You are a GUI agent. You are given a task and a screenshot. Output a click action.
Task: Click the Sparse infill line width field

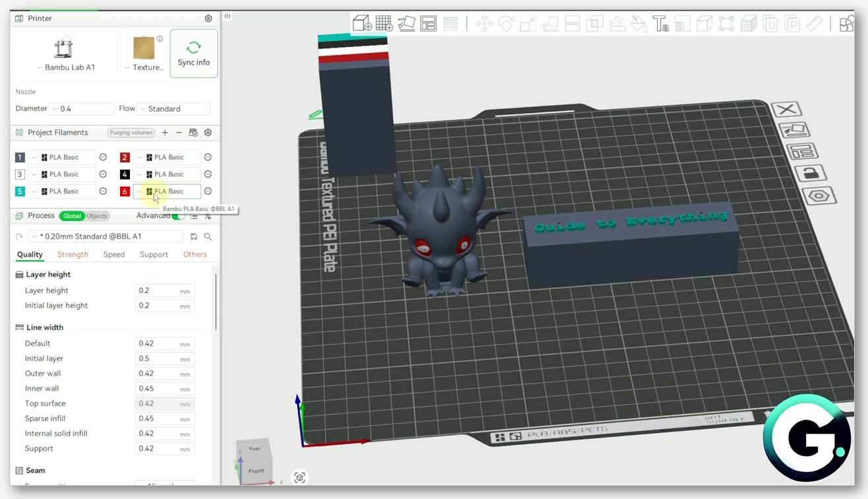164,418
